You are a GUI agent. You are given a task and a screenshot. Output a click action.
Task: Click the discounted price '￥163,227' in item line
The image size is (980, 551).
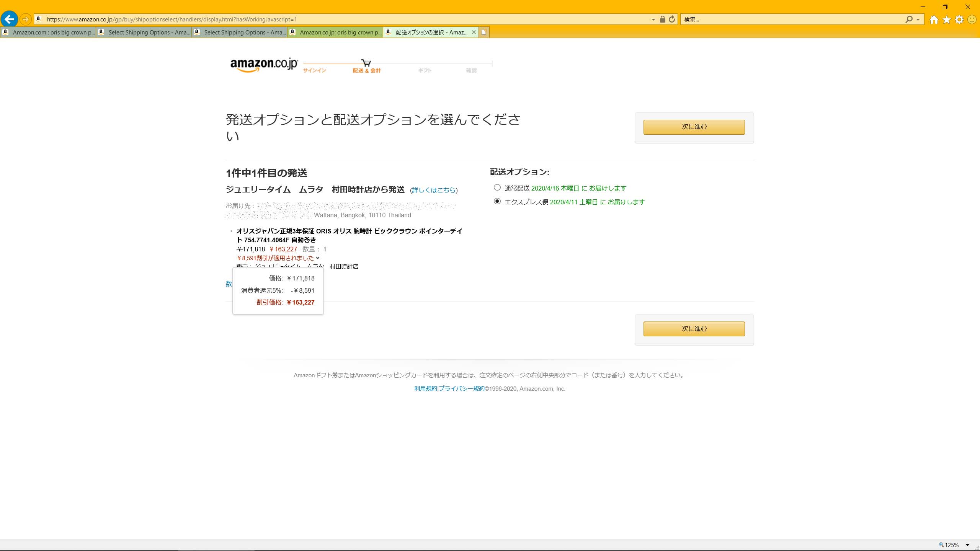(283, 249)
